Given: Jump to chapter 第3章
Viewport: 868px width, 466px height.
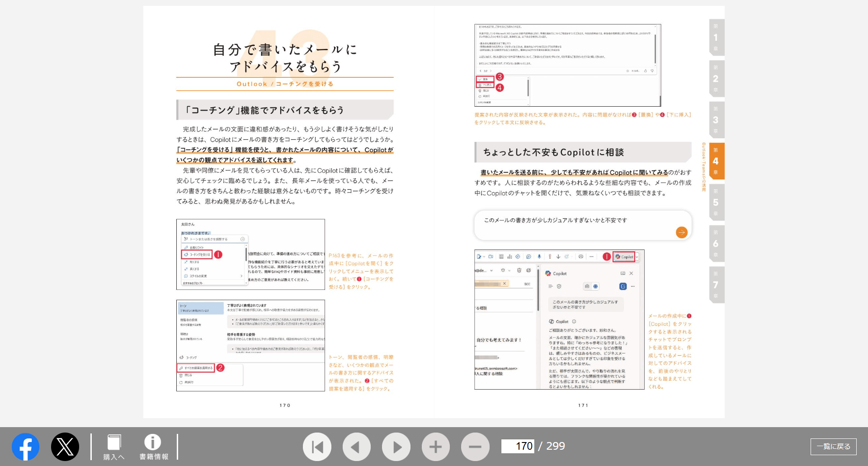Looking at the screenshot, I should (x=716, y=119).
